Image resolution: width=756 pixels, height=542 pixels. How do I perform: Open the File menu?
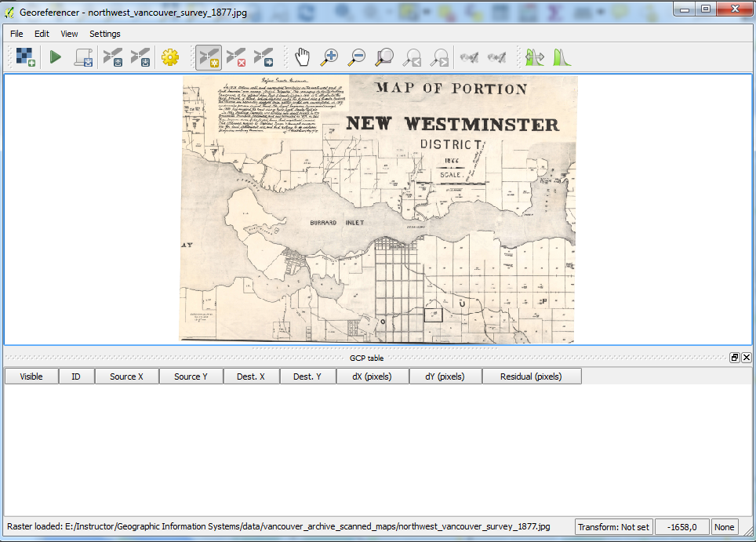(16, 34)
